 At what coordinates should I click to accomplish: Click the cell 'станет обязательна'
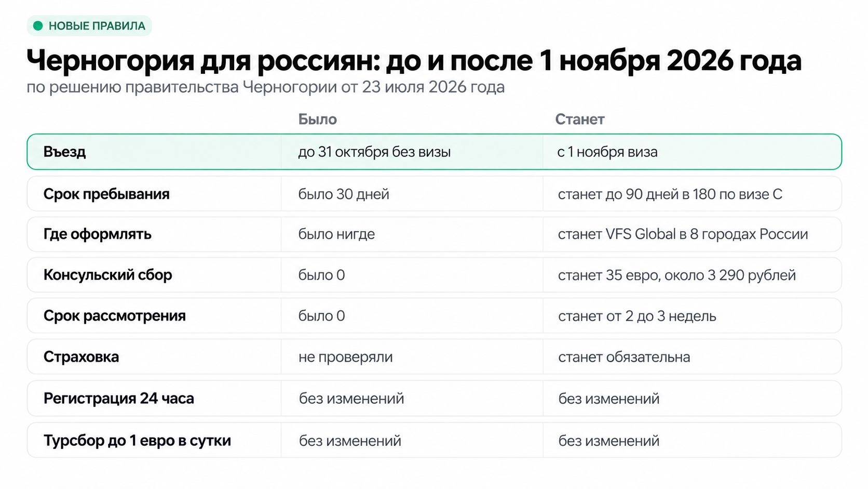(x=624, y=357)
